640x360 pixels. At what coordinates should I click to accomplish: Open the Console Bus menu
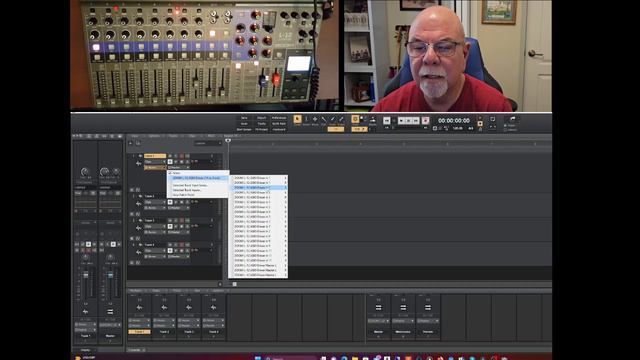(198, 291)
